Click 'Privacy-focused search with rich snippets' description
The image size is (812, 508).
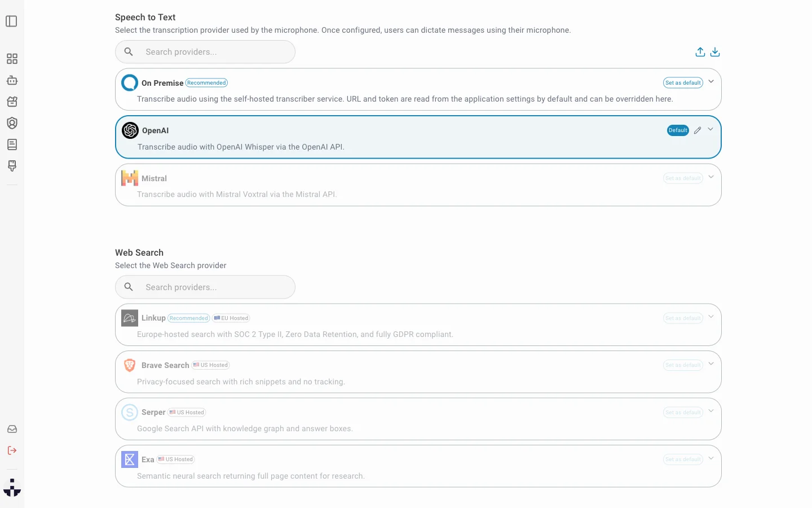(241, 382)
